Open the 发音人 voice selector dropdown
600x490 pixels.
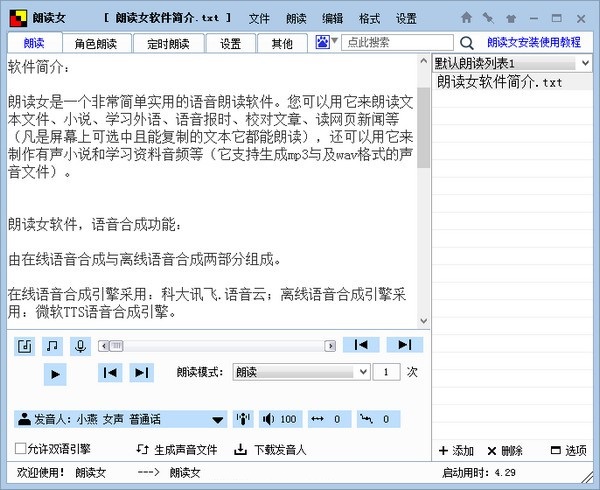pyautogui.click(x=217, y=420)
